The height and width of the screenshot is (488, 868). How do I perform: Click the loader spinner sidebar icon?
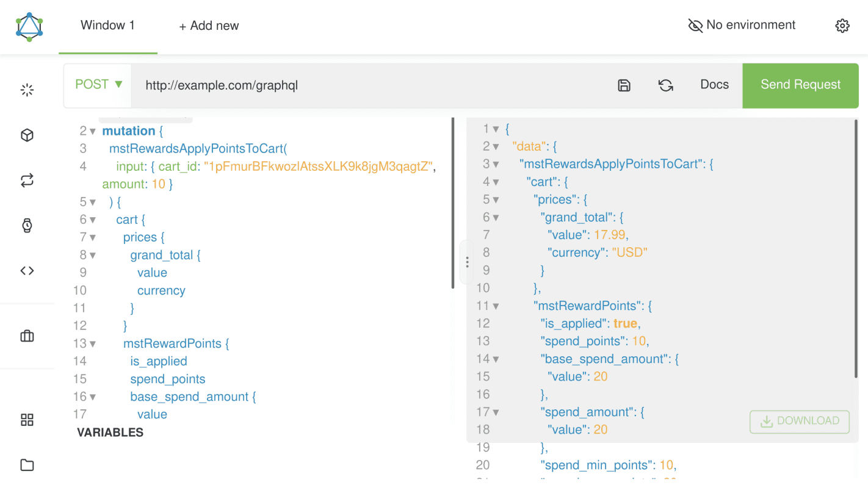pyautogui.click(x=27, y=90)
